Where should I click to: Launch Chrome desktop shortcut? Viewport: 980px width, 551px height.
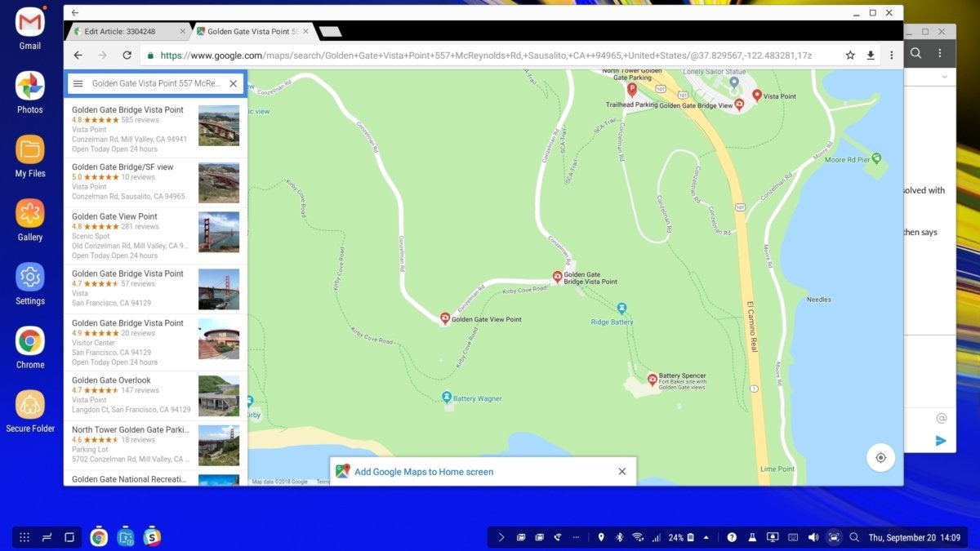[30, 346]
